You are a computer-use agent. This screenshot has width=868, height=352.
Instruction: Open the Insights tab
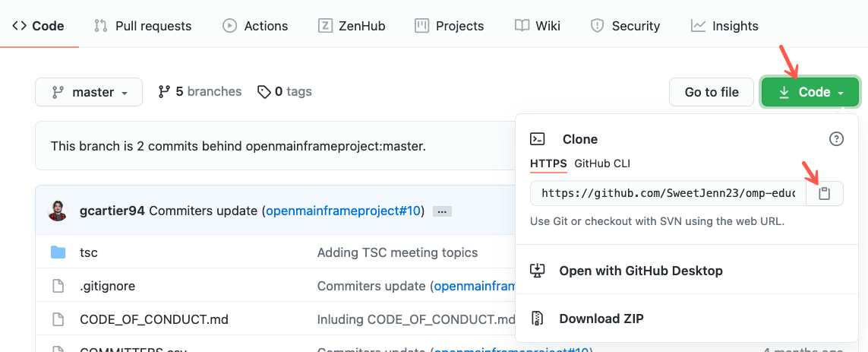(x=724, y=26)
